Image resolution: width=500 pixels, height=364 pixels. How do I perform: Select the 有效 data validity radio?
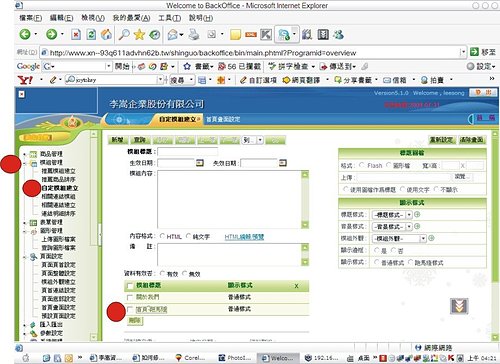pyautogui.click(x=162, y=273)
